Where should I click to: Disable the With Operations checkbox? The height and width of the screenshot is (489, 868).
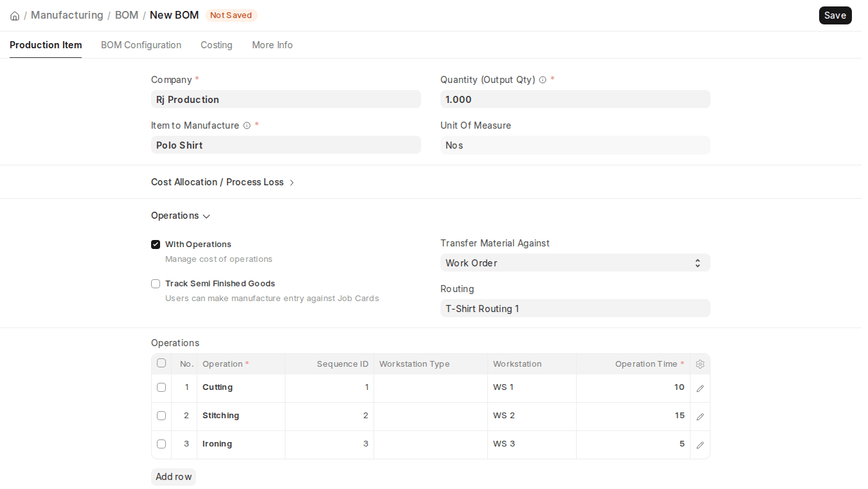(156, 244)
